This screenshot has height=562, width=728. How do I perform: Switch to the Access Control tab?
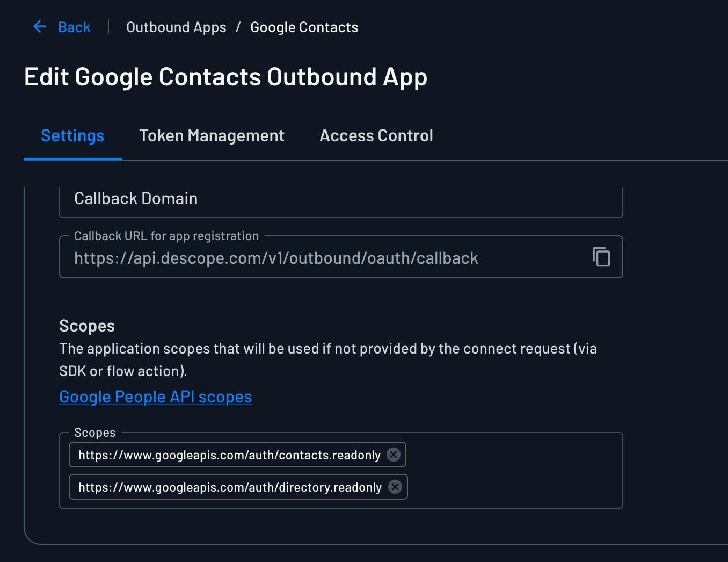click(376, 136)
